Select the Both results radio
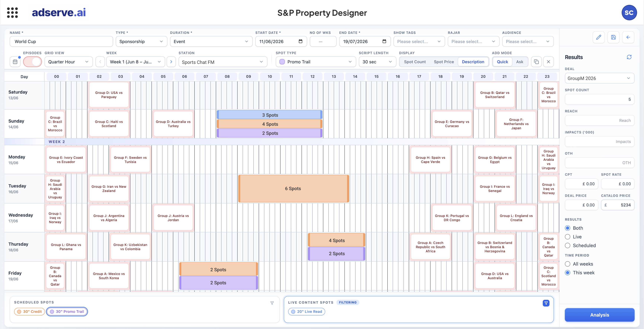The width and height of the screenshot is (644, 329). [x=568, y=228]
